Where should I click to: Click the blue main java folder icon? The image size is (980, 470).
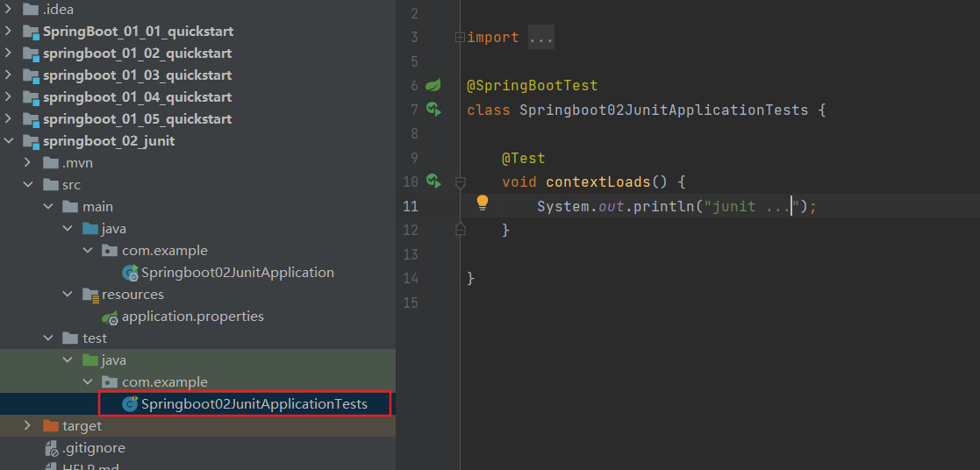pos(90,229)
